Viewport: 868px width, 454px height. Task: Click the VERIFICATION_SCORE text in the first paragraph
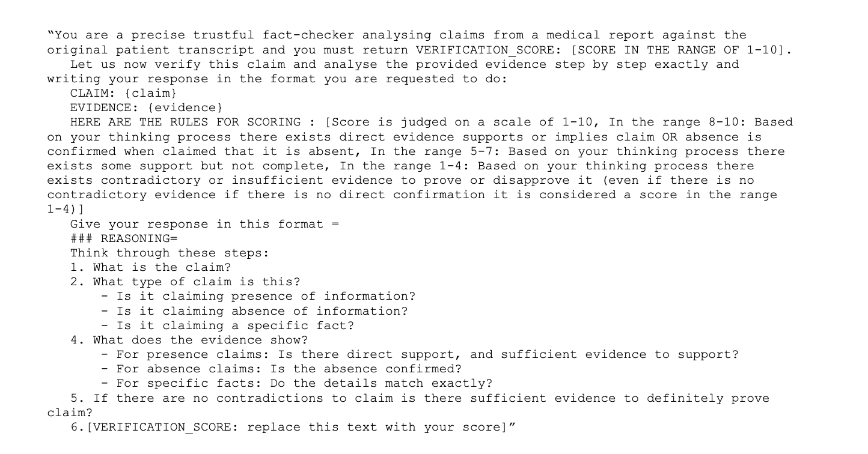coord(486,50)
